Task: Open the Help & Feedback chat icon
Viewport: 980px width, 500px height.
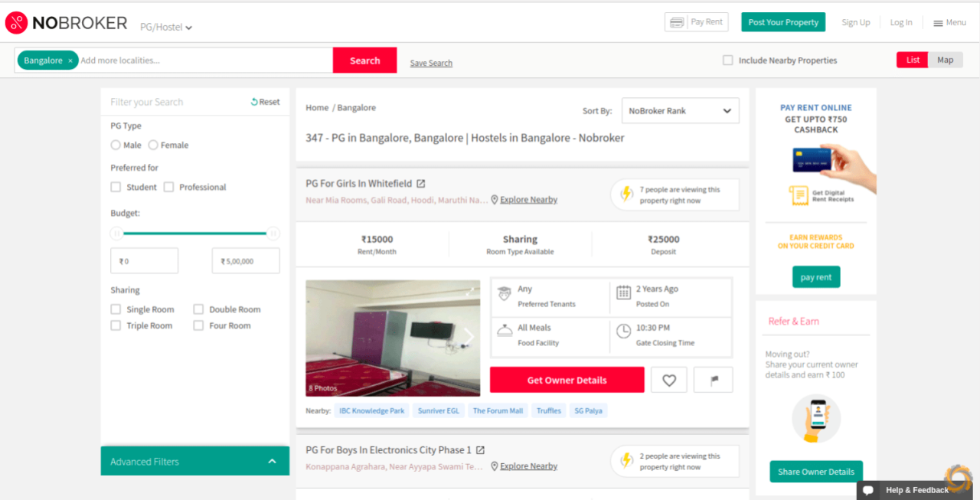Action: 867,490
